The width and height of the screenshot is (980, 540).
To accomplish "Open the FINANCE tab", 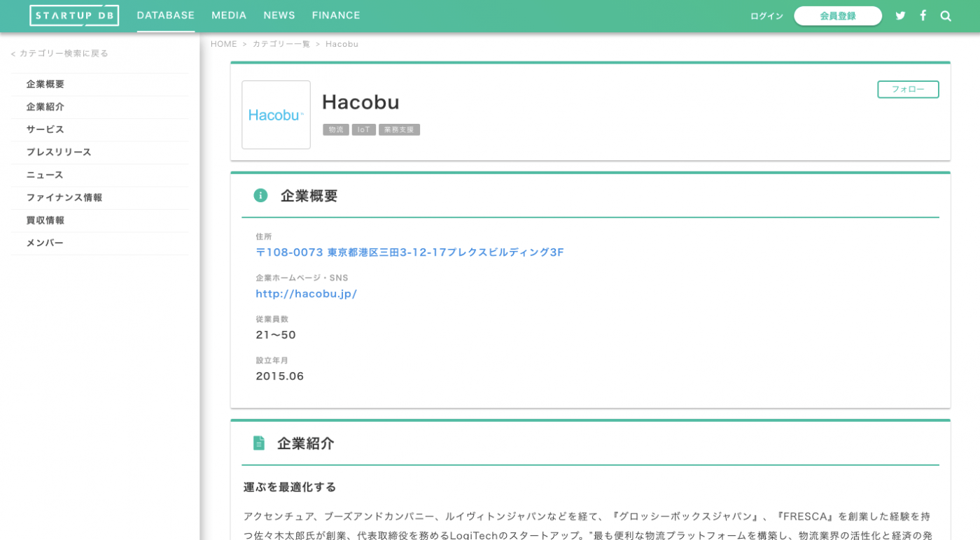I will [x=336, y=15].
